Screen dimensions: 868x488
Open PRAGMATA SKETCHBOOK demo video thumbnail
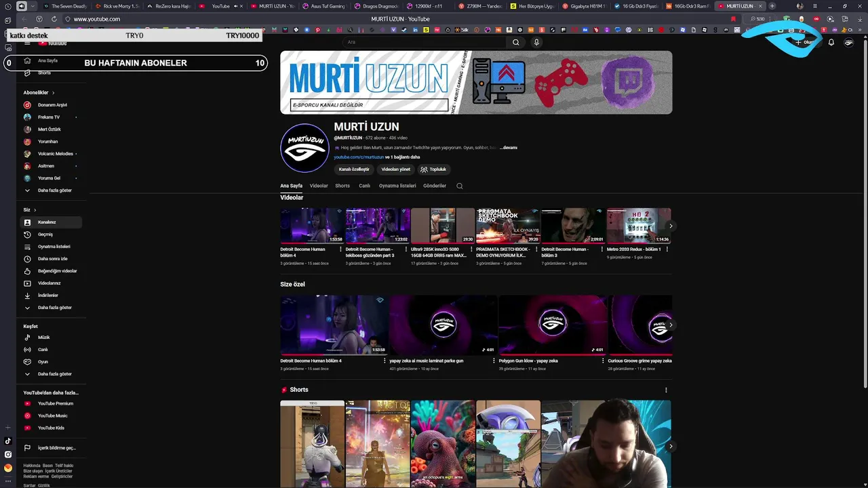click(x=508, y=226)
